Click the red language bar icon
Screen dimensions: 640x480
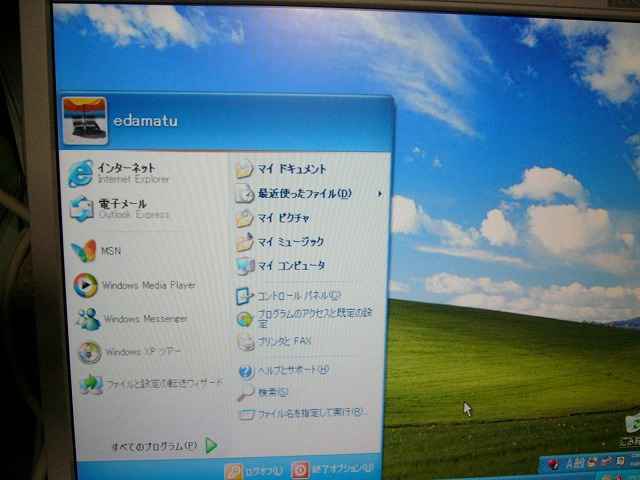coord(553,464)
